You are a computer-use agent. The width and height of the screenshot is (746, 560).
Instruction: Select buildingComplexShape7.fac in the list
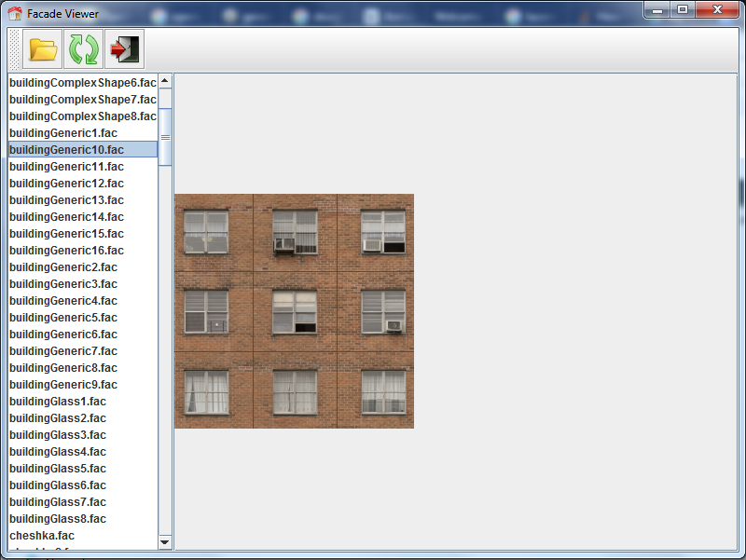83,100
